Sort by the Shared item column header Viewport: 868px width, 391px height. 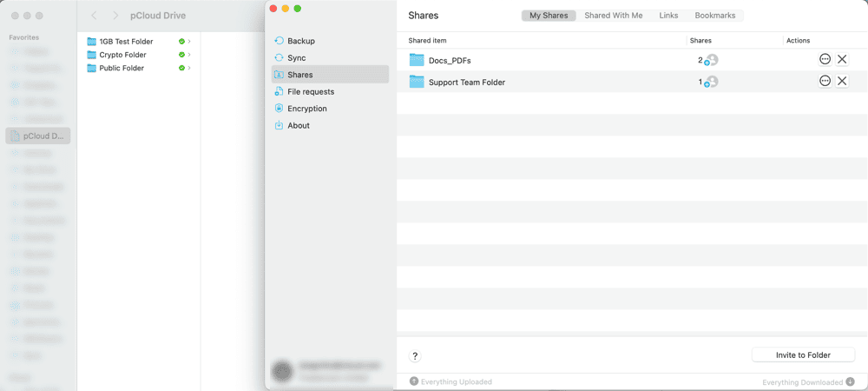pos(427,41)
